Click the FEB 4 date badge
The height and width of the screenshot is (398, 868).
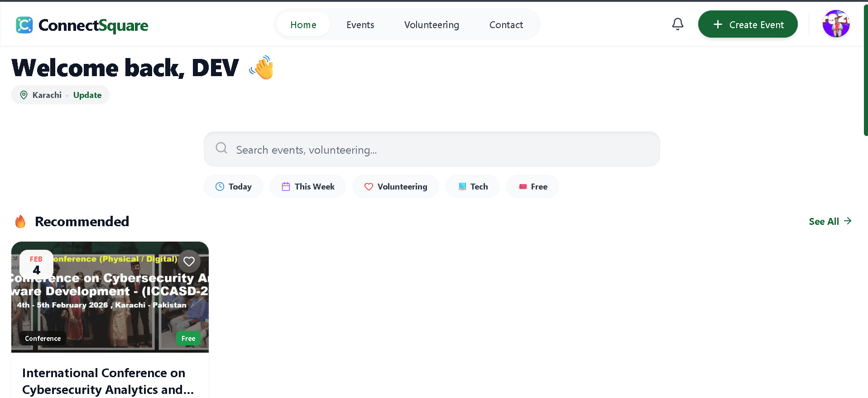pos(36,265)
